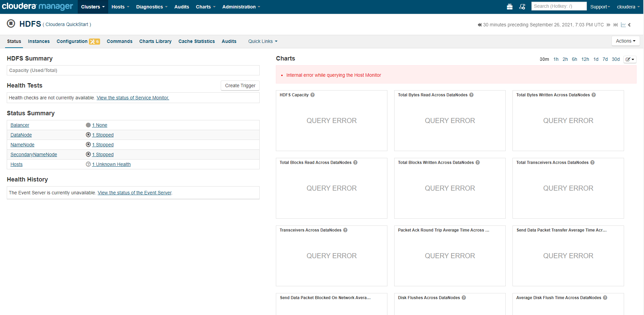Screen dimensions: 644x315
Task: Open the SecondaryNameNode role link
Action: 34,154
